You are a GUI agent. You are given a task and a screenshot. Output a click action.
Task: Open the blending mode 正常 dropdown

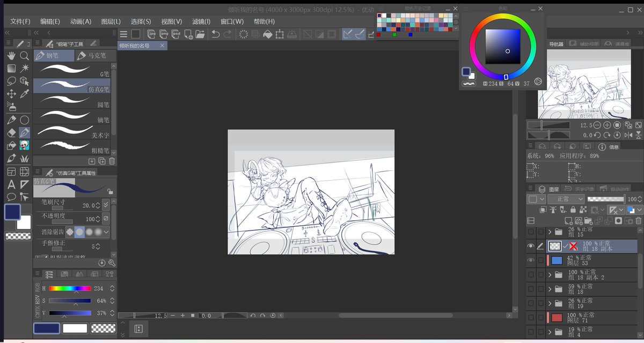566,199
